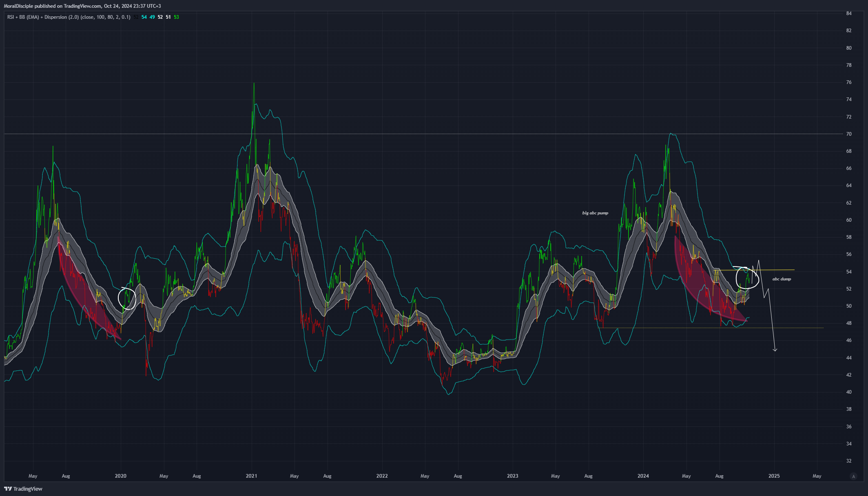Select the "abc dump" chart annotation
Screen dimensions: 868x496
(x=782, y=279)
